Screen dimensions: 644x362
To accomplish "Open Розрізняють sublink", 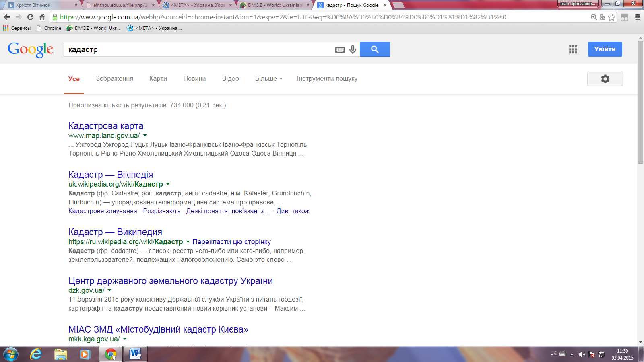I will (162, 211).
